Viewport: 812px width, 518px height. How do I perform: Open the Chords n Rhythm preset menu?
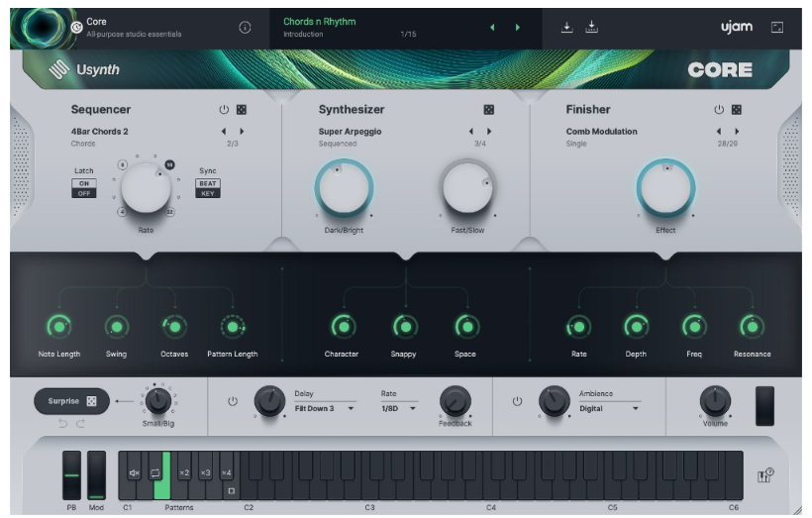pos(320,22)
